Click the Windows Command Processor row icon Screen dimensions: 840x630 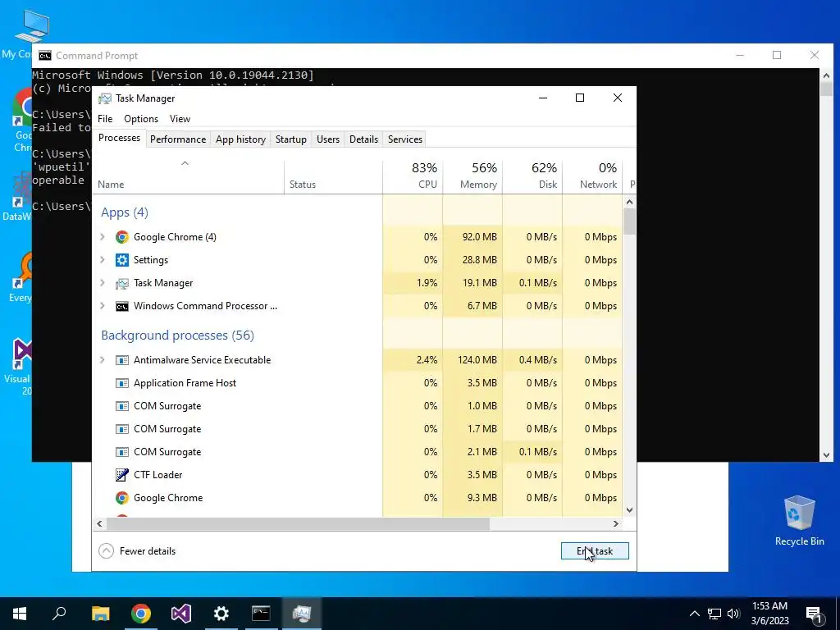tap(122, 306)
